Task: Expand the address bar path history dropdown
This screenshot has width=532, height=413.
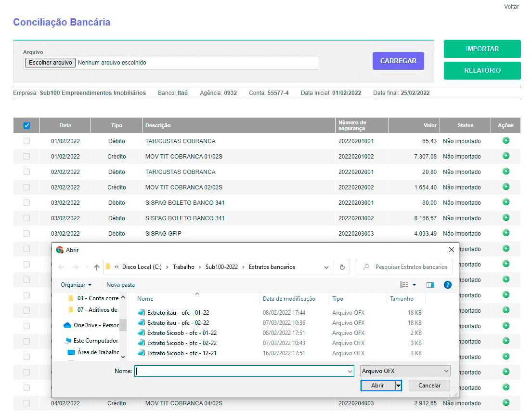Action: click(326, 267)
